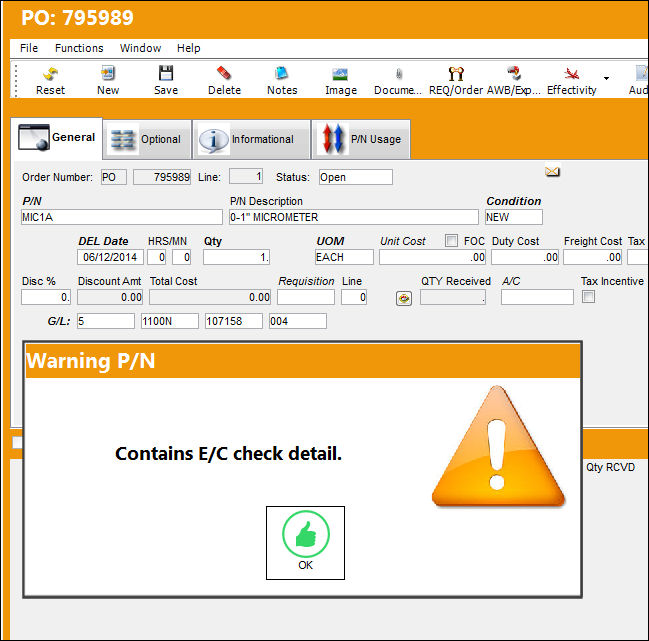Click the order Line field showing 1
The width and height of the screenshot is (649, 641).
[x=246, y=177]
